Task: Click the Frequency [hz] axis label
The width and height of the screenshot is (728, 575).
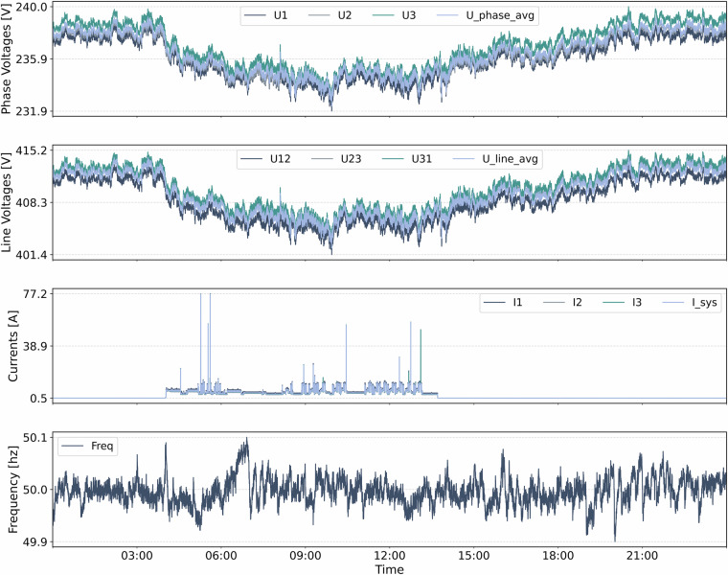Action: (x=13, y=490)
